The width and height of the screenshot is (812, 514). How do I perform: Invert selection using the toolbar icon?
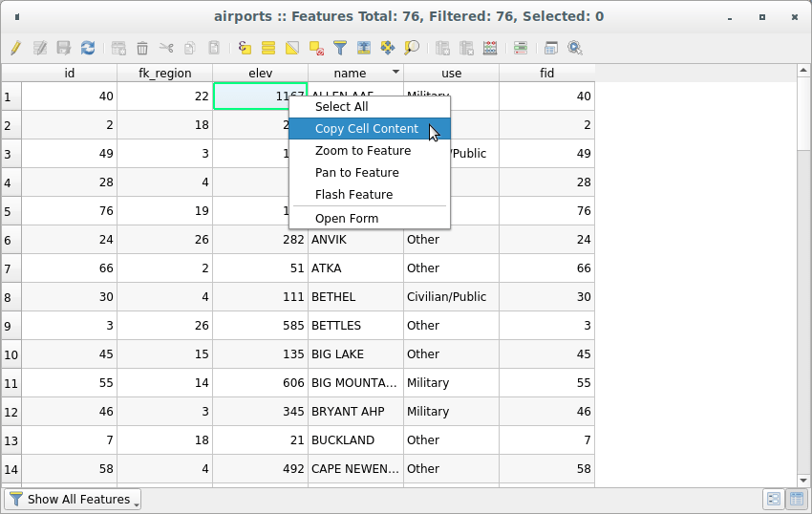coord(292,48)
